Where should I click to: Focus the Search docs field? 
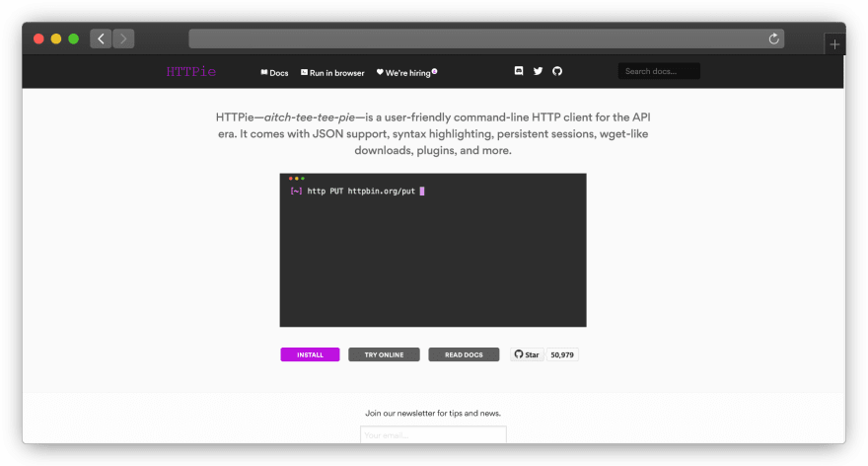[x=659, y=71]
